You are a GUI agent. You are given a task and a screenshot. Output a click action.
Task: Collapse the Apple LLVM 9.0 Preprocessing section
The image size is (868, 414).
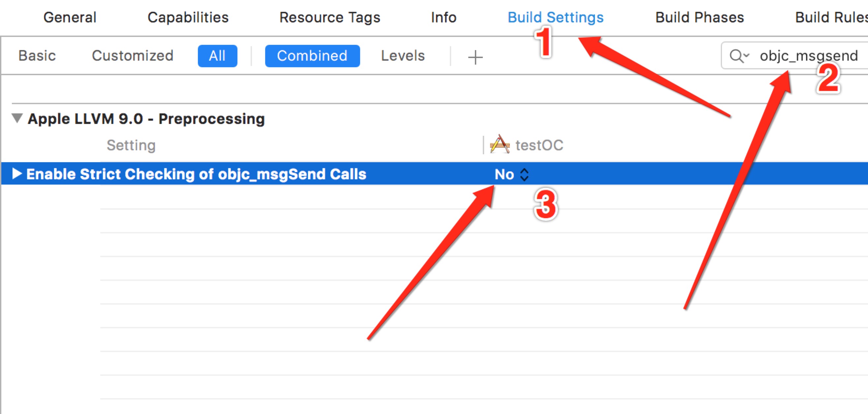[17, 118]
